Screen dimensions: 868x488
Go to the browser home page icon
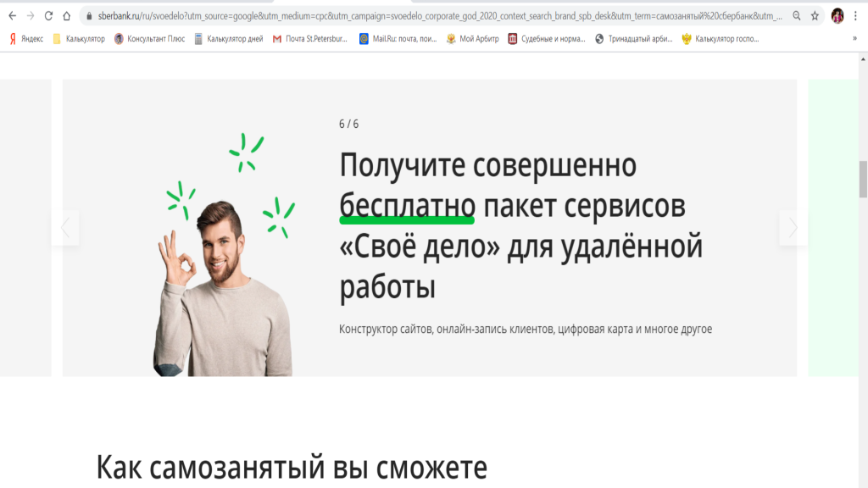pos(66,15)
